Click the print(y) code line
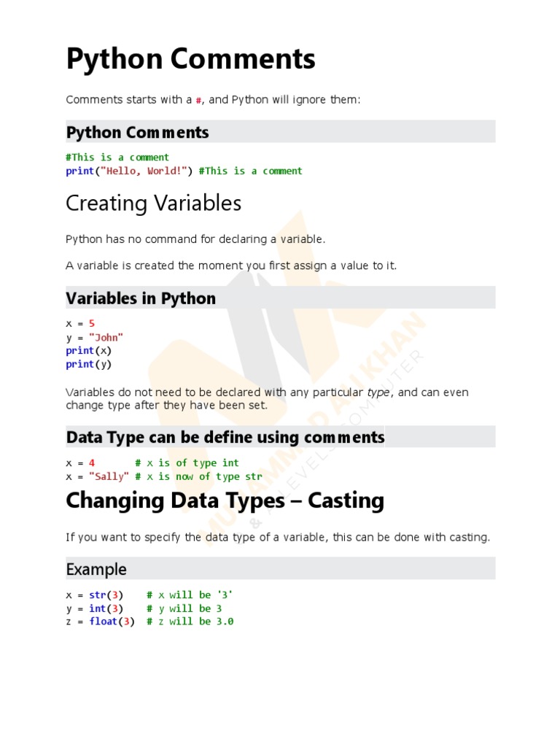Image resolution: width=560 pixels, height=747 pixels. point(89,364)
